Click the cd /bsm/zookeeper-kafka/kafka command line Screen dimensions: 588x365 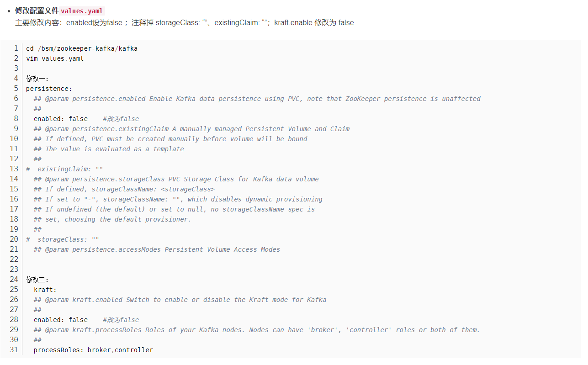click(x=82, y=48)
